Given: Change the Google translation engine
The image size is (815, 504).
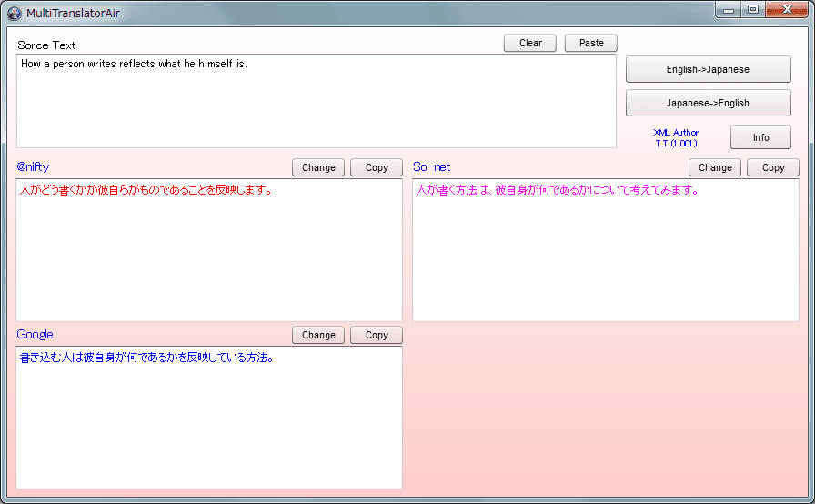Looking at the screenshot, I should pyautogui.click(x=318, y=335).
